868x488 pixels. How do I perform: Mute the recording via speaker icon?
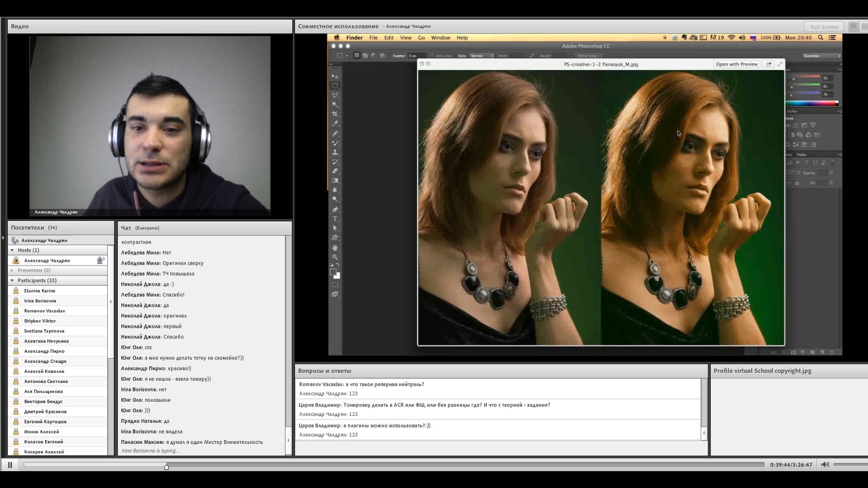(x=825, y=464)
